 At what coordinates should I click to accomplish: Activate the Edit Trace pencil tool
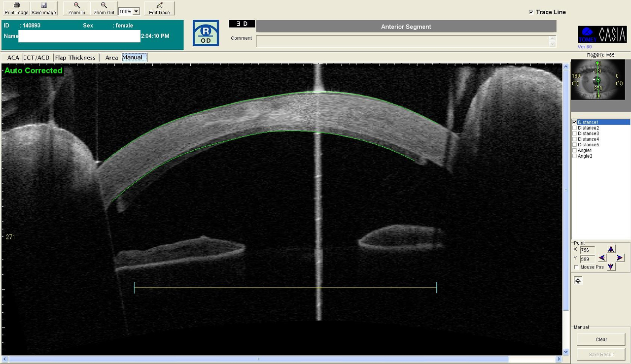159,8
